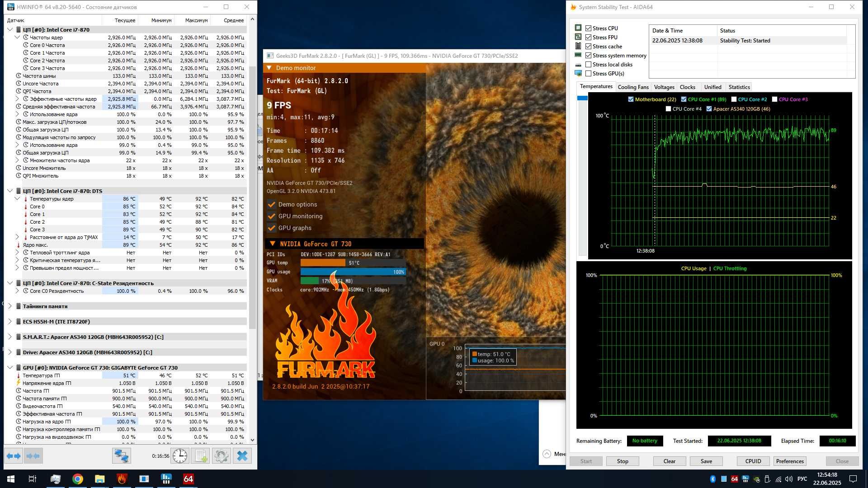
Task: Click AIDA64 tray icon in system tray
Action: pos(735,479)
